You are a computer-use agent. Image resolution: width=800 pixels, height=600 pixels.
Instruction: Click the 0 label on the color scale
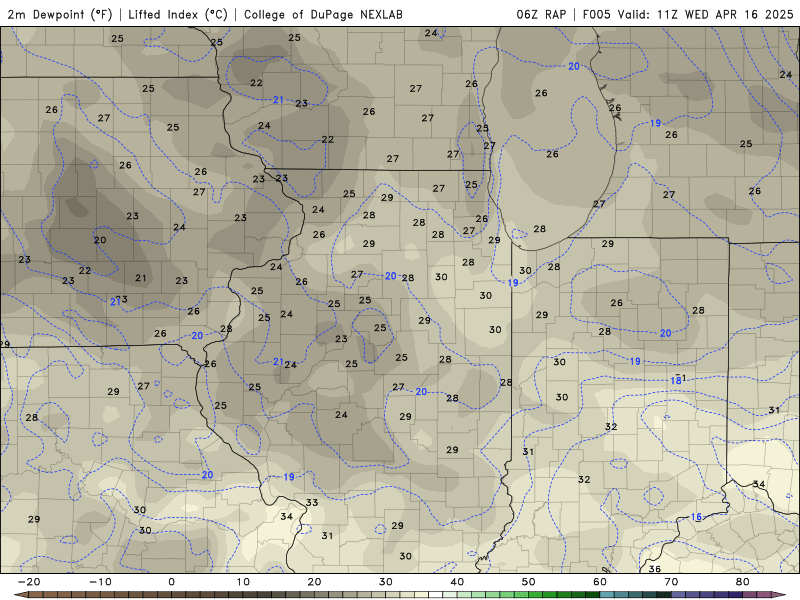[171, 582]
